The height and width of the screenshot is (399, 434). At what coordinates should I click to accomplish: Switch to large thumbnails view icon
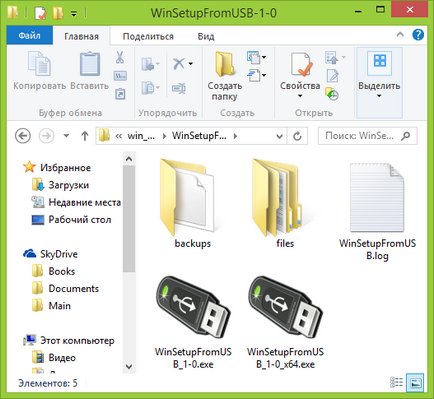[x=415, y=383]
